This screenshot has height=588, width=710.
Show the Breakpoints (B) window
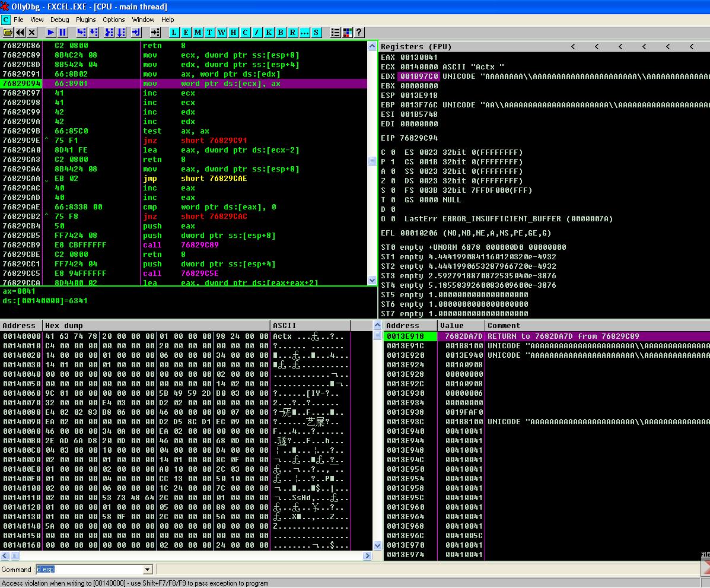point(281,33)
